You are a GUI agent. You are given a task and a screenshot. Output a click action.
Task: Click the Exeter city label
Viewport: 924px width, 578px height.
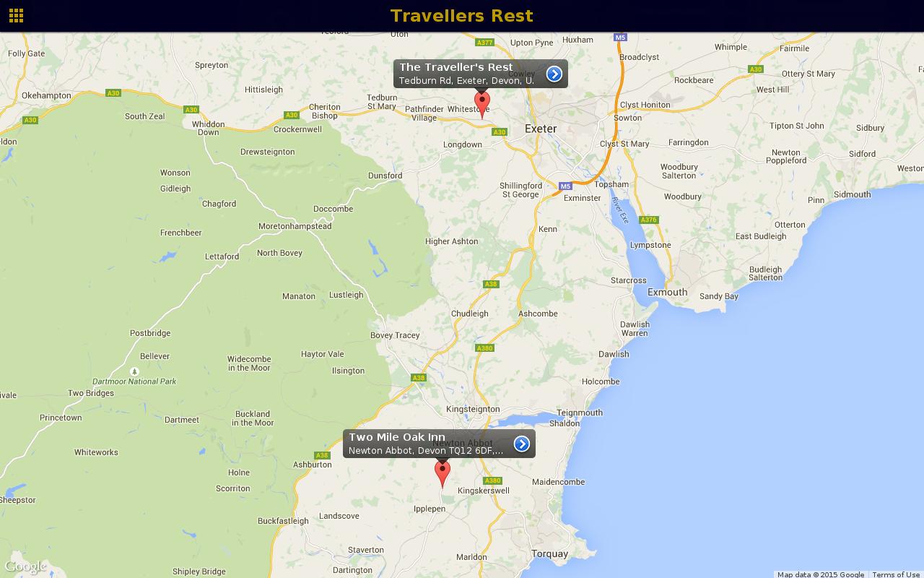point(541,129)
